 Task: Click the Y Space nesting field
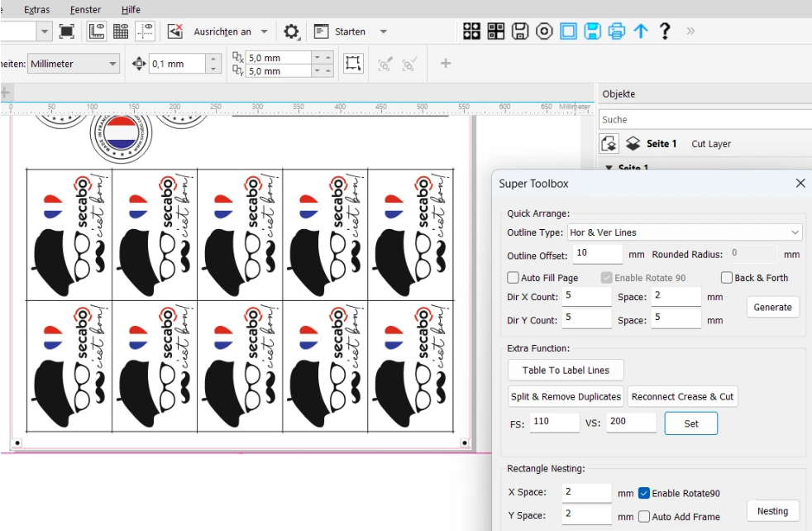click(x=587, y=515)
